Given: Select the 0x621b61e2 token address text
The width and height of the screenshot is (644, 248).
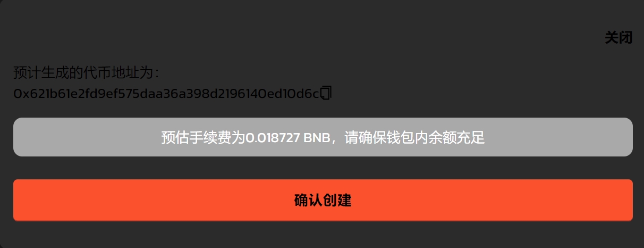Looking at the screenshot, I should 166,94.
